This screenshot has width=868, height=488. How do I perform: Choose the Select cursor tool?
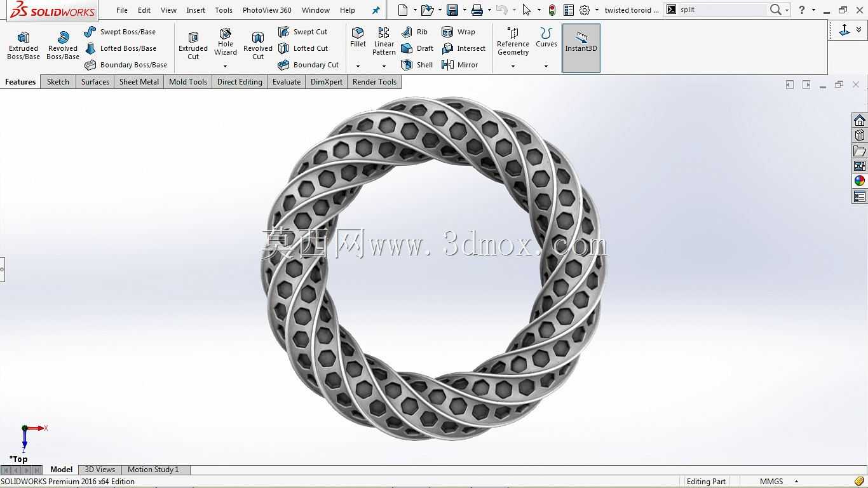pyautogui.click(x=527, y=10)
